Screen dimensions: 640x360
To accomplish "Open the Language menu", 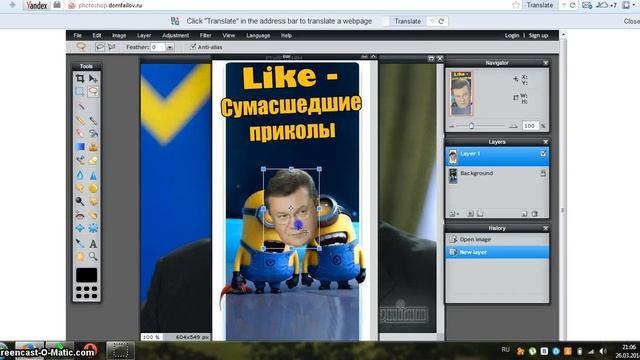I will 258,36.
